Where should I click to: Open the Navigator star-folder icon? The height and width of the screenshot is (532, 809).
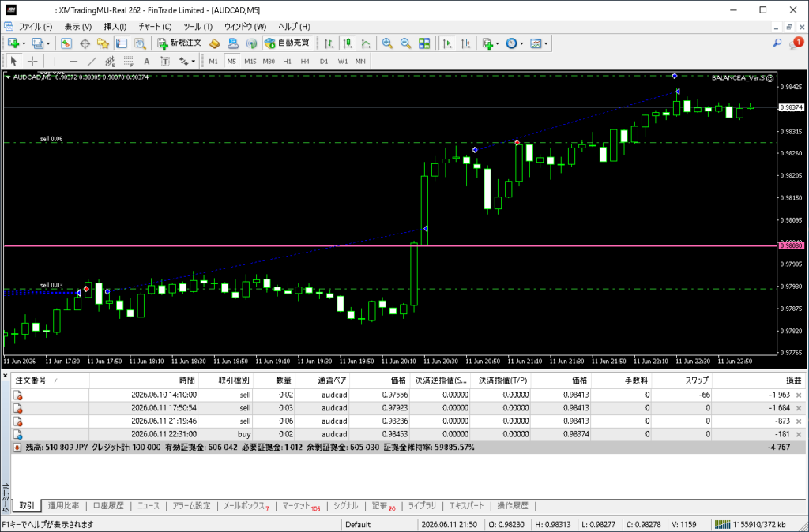pos(103,43)
